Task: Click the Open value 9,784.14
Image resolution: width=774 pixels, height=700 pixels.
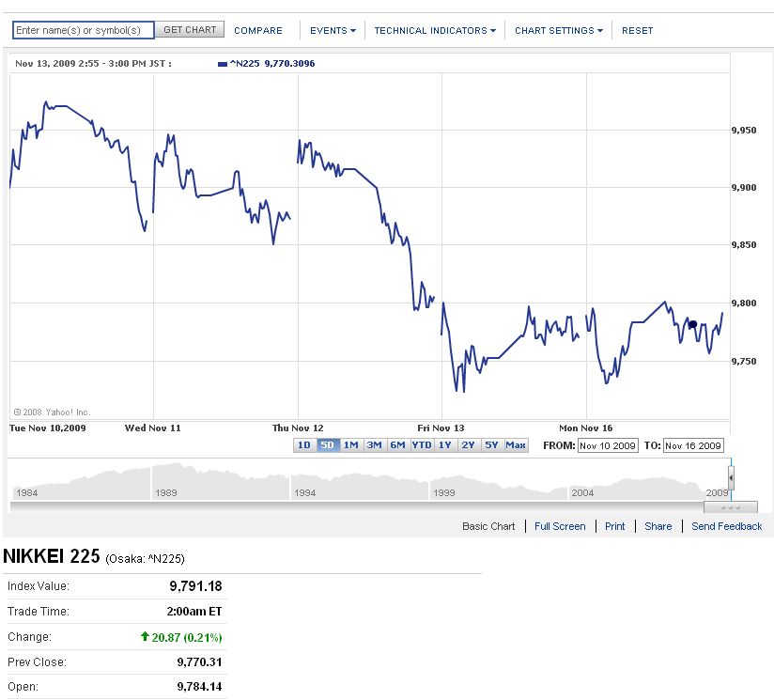Action: (x=199, y=687)
